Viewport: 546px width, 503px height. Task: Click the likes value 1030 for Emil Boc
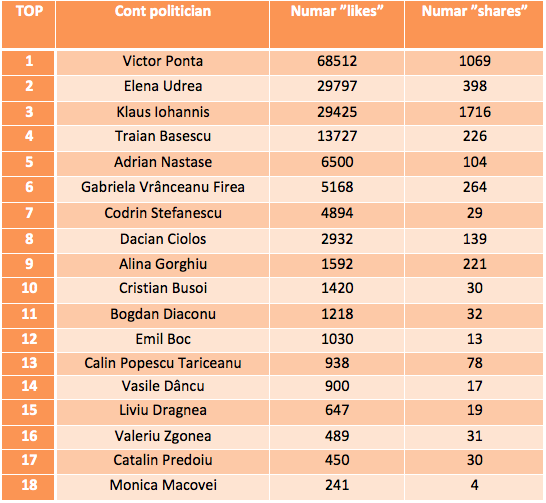[x=337, y=340]
